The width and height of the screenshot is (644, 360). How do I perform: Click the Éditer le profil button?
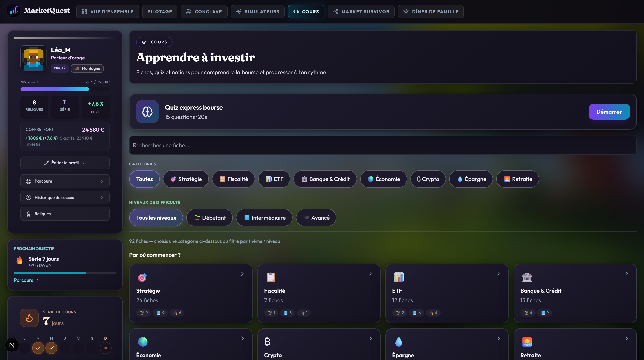pyautogui.click(x=65, y=163)
